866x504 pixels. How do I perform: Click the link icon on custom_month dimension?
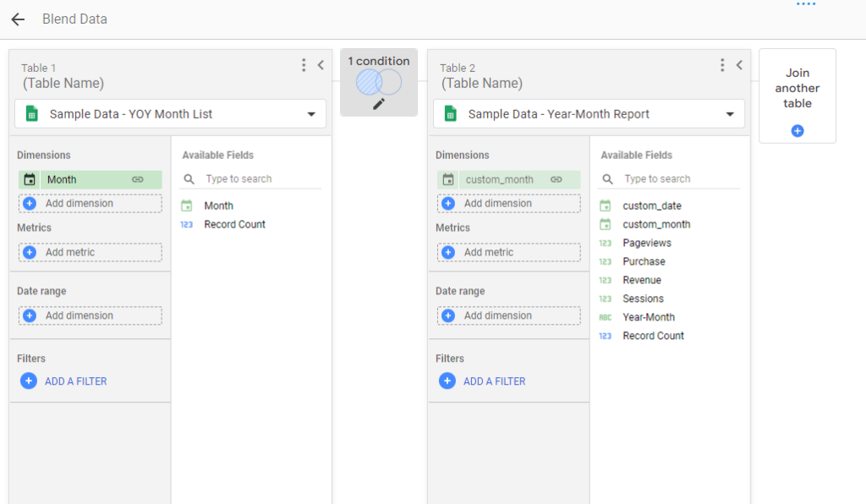[x=556, y=179]
